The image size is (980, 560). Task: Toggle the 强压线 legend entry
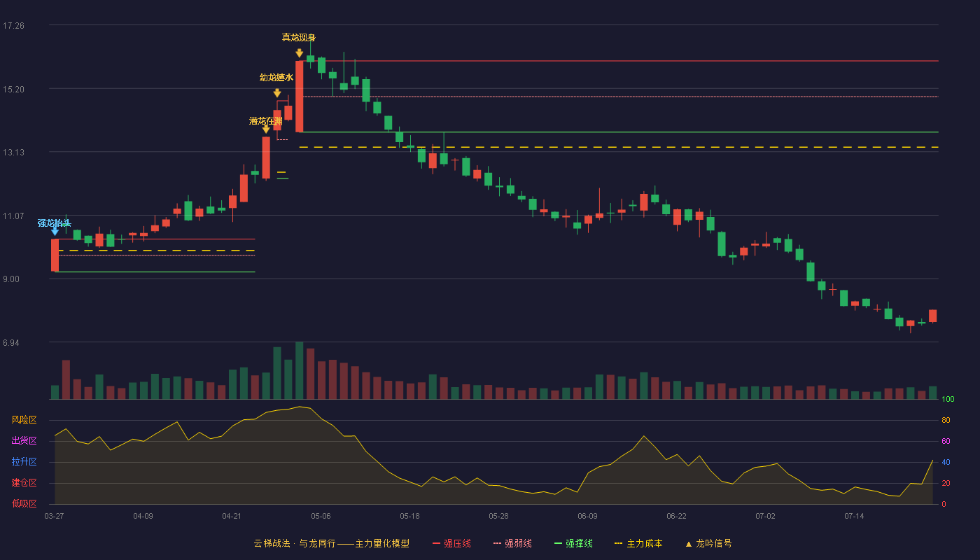click(451, 543)
